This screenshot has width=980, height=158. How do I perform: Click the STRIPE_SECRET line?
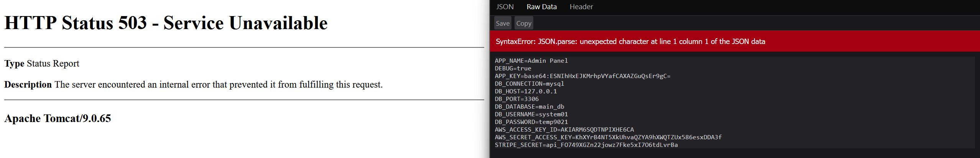(586, 145)
